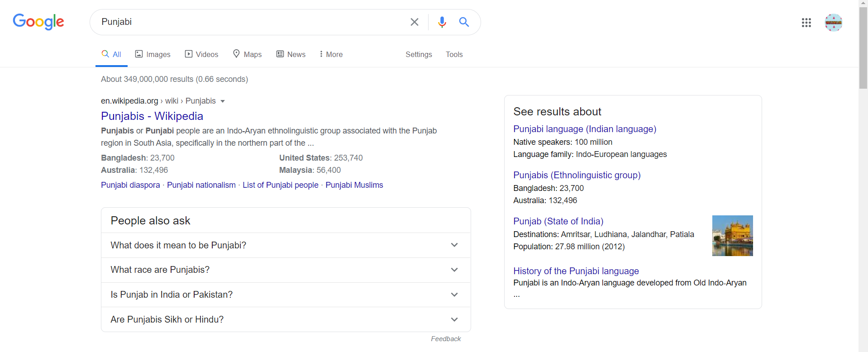Open the Maps results tab

(247, 54)
